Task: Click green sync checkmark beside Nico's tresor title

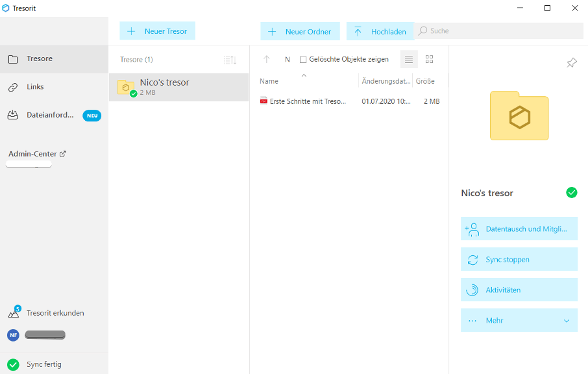Action: point(572,192)
